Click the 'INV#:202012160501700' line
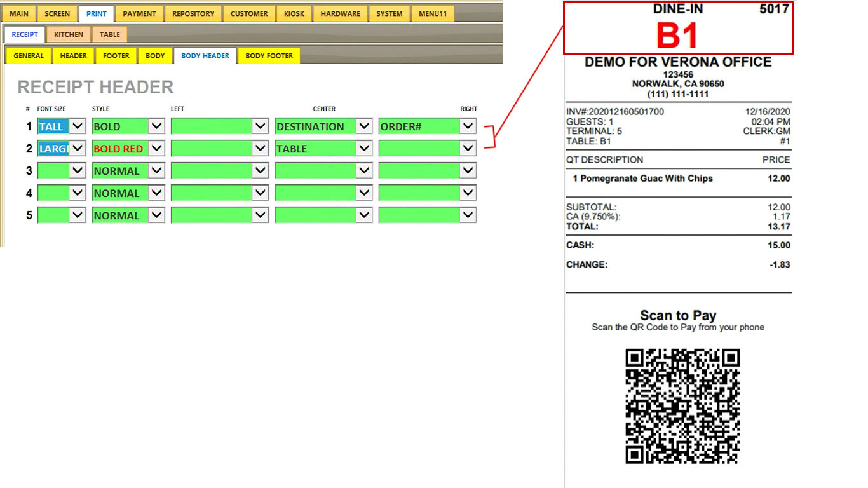The width and height of the screenshot is (868, 488). click(615, 112)
